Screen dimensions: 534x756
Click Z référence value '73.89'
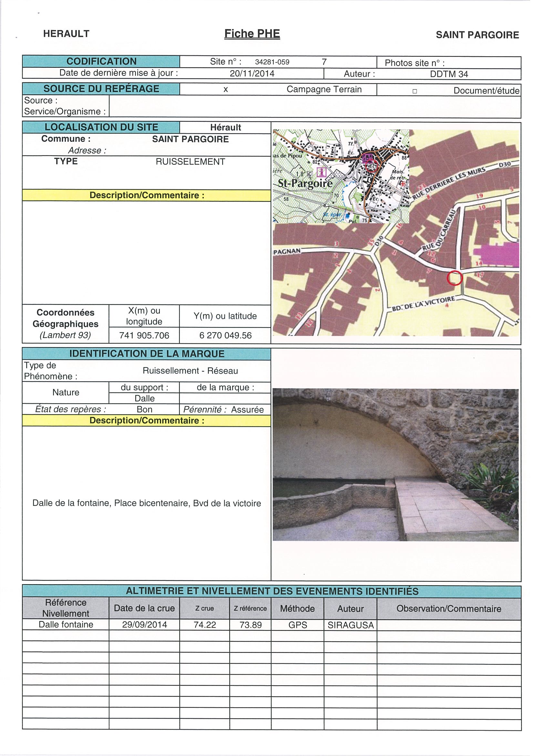pos(251,625)
